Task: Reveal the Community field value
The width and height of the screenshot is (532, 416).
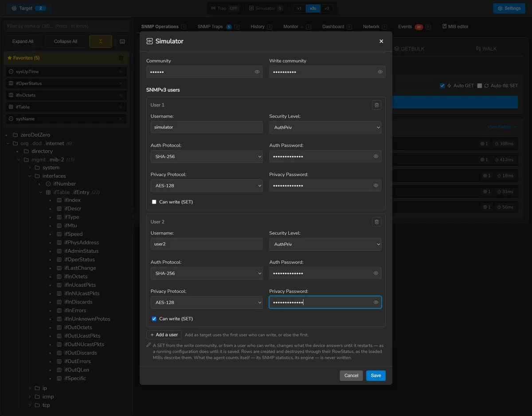Action: [257, 72]
